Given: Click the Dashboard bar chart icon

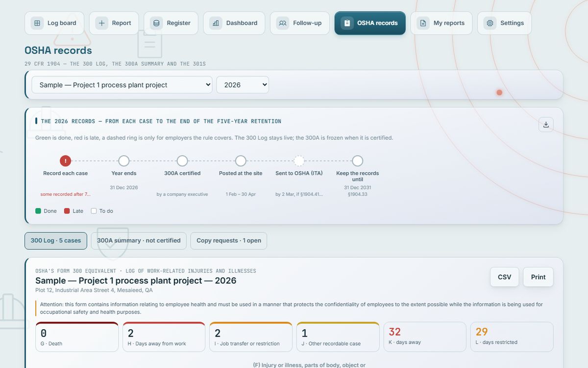Looking at the screenshot, I should pyautogui.click(x=216, y=23).
